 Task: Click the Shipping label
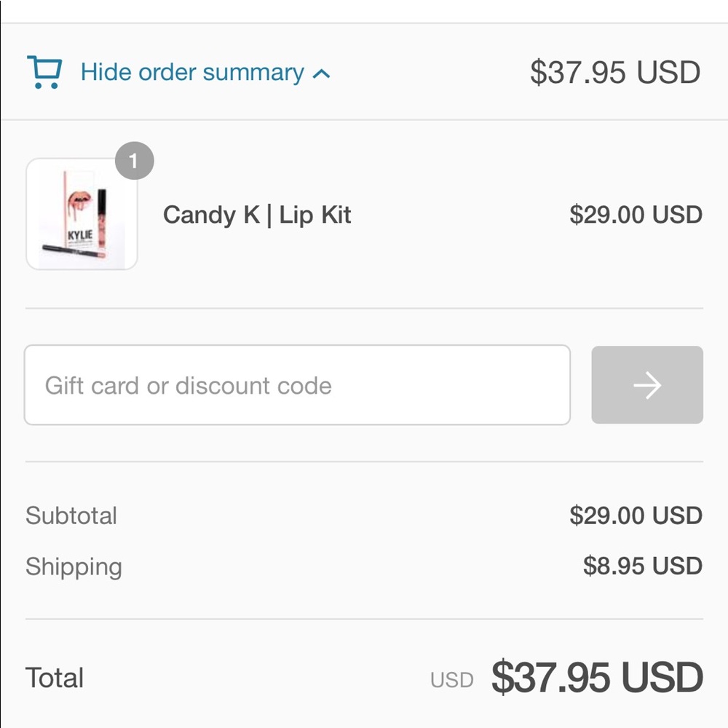pyautogui.click(x=74, y=566)
